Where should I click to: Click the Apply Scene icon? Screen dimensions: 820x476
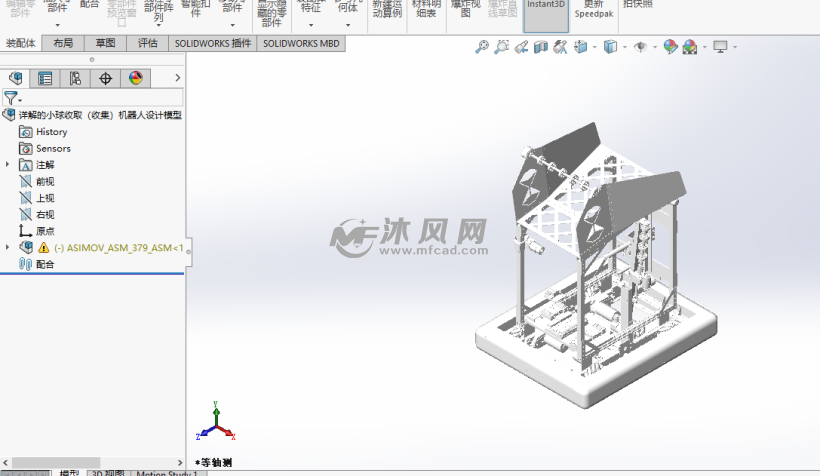tap(690, 47)
